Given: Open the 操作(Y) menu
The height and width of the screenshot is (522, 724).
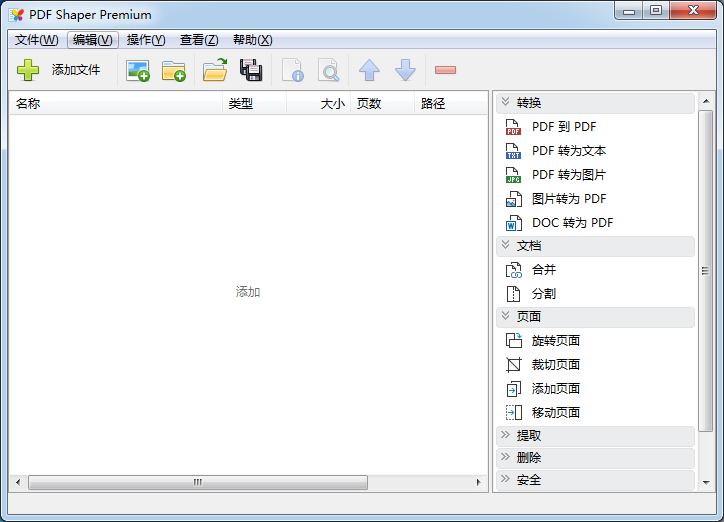Looking at the screenshot, I should pyautogui.click(x=146, y=40).
